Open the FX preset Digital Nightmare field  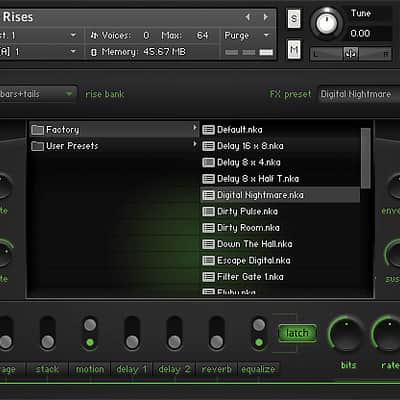(x=359, y=94)
